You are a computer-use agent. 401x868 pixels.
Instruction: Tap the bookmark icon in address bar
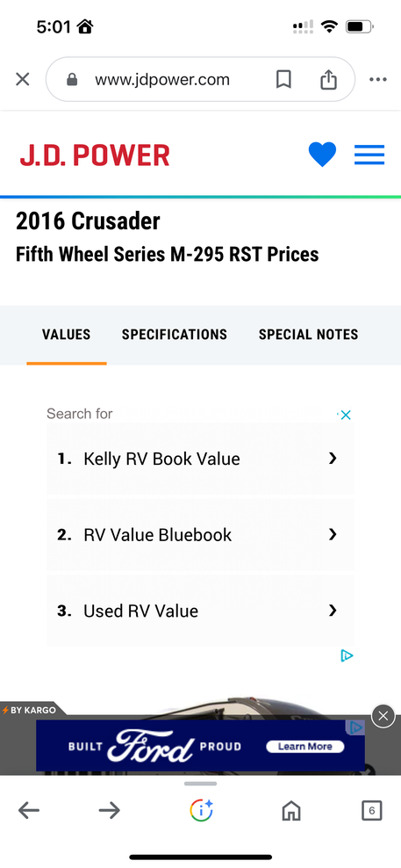[283, 79]
